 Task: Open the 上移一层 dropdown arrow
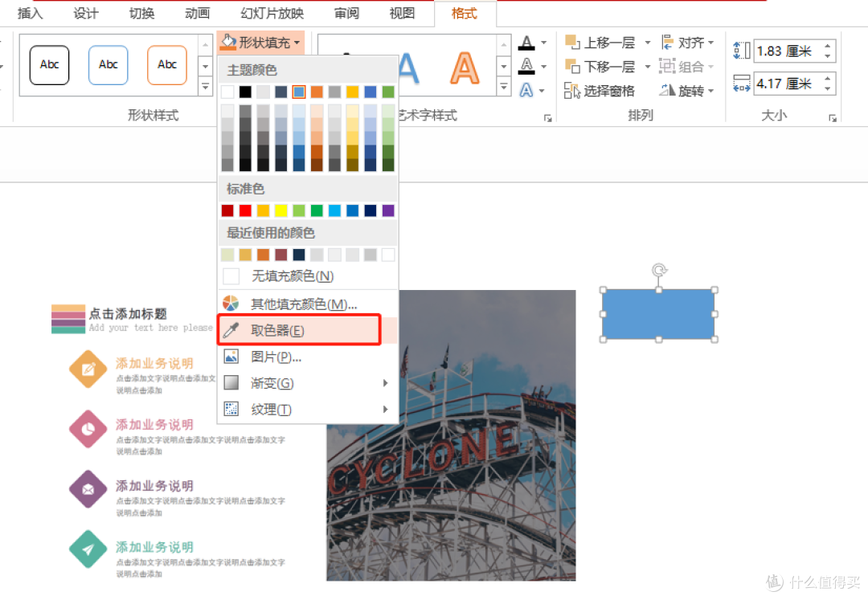[x=648, y=43]
